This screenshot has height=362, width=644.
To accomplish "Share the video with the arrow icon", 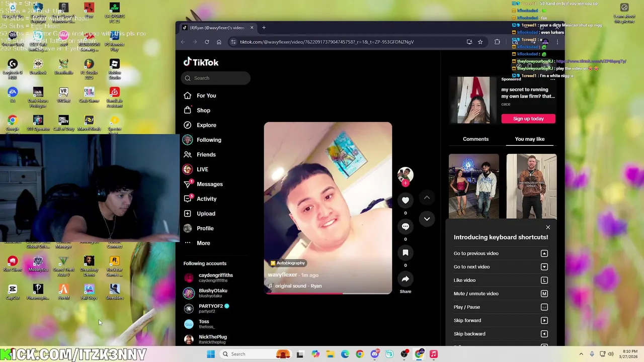I will [x=406, y=280].
